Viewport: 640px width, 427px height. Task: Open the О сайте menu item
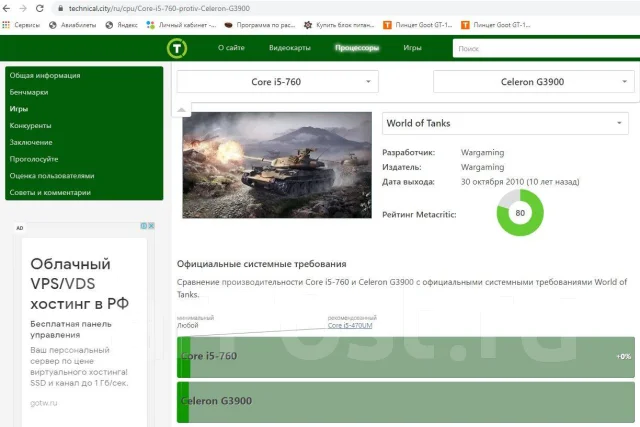click(x=231, y=48)
